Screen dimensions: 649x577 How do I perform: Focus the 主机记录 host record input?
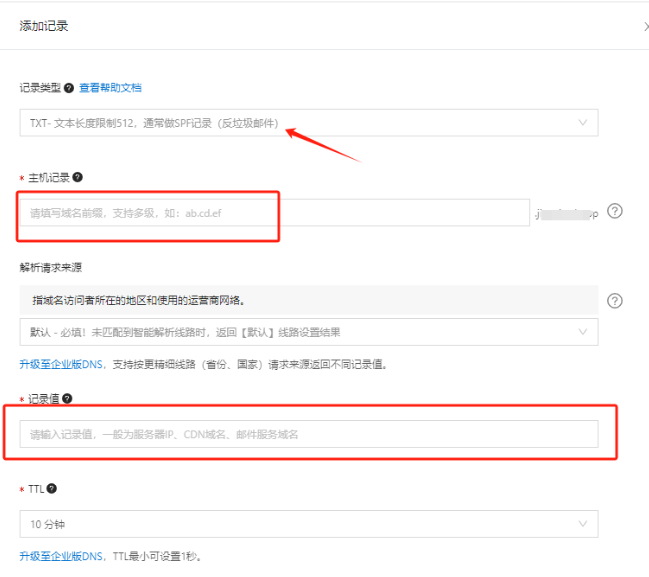(x=274, y=213)
